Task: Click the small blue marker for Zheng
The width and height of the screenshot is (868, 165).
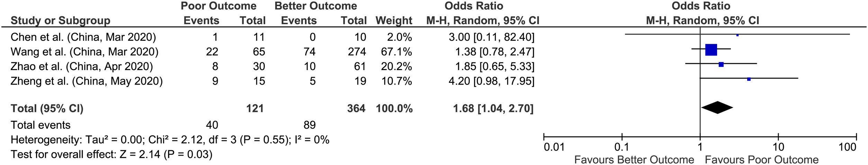Action: [x=749, y=79]
